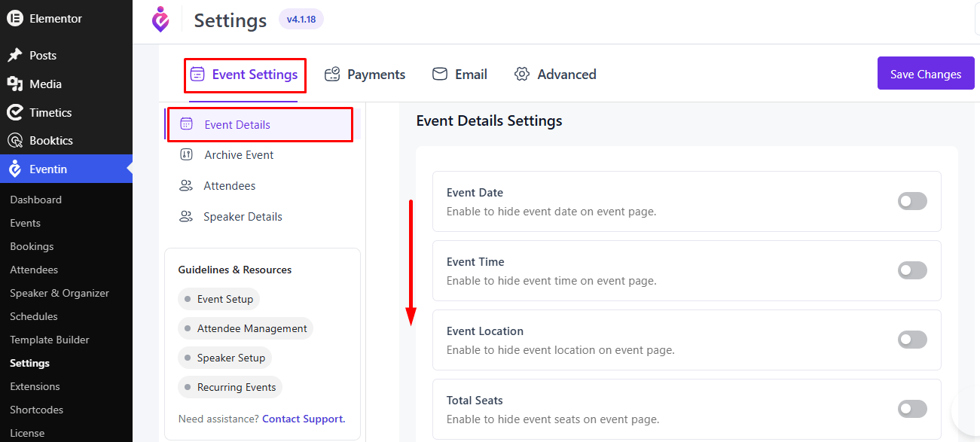Switch to the Email tab
980x442 pixels.
point(459,75)
